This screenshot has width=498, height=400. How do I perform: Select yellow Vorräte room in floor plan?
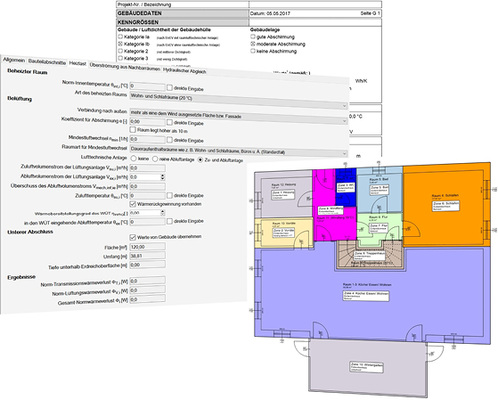pyautogui.click(x=283, y=233)
